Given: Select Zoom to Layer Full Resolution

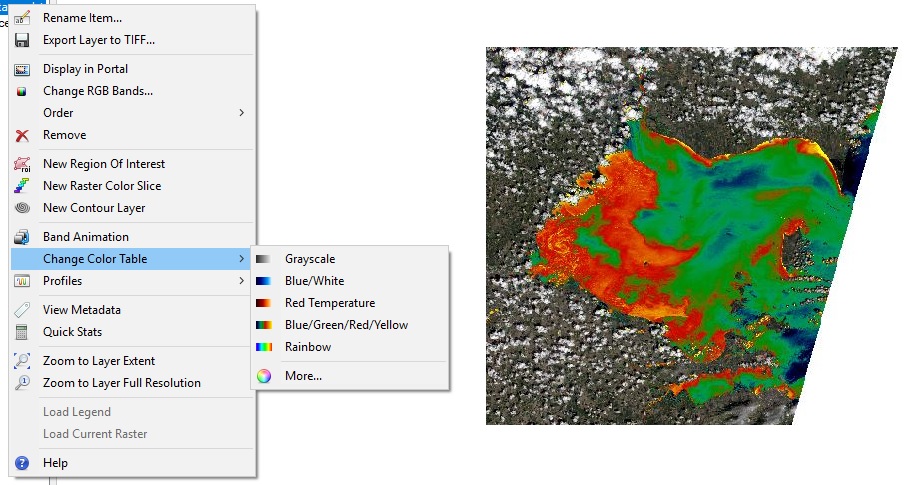Looking at the screenshot, I should (x=121, y=383).
